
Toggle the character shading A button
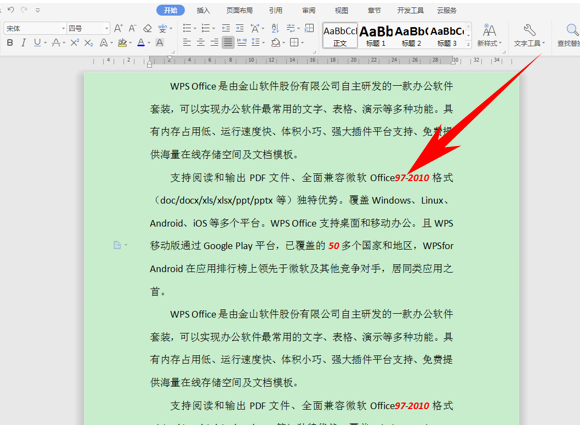[x=160, y=43]
